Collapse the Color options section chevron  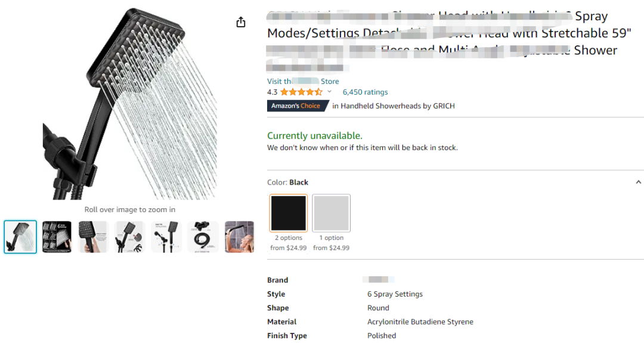pos(638,182)
